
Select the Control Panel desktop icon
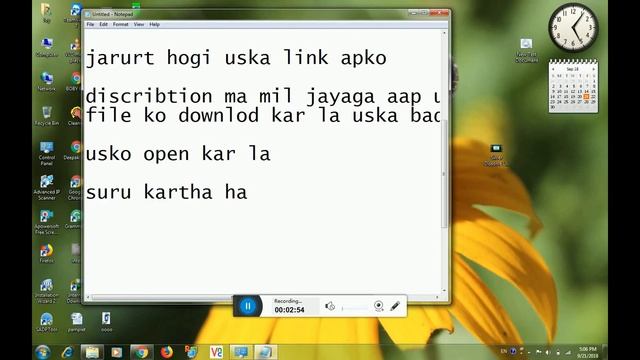click(x=47, y=153)
